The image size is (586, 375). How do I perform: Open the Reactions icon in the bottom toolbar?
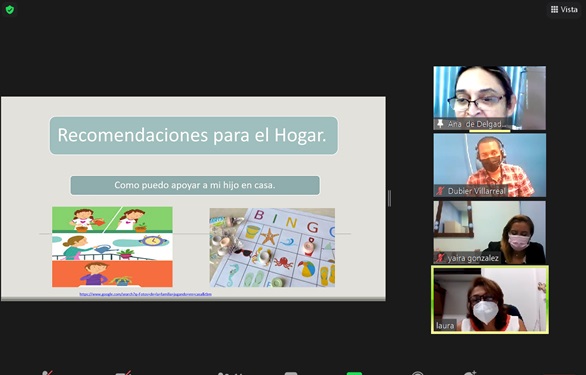point(470,373)
